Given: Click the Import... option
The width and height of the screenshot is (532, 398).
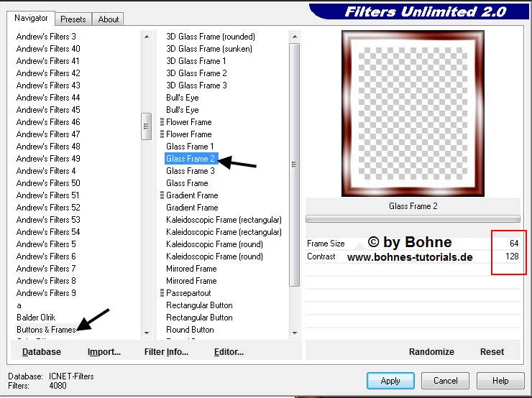Looking at the screenshot, I should tap(104, 352).
